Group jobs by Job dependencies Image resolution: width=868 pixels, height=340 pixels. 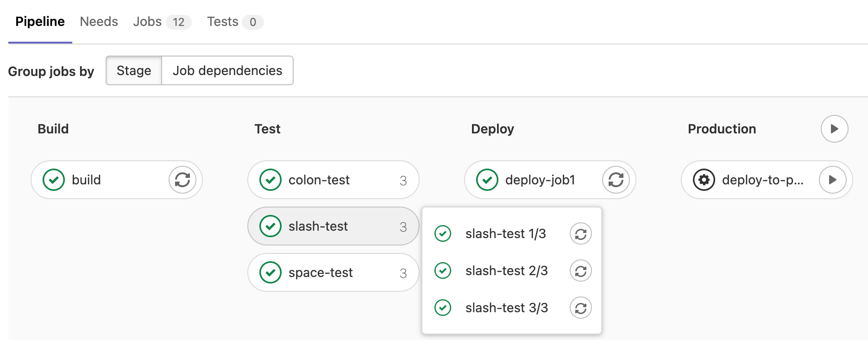[x=227, y=70]
